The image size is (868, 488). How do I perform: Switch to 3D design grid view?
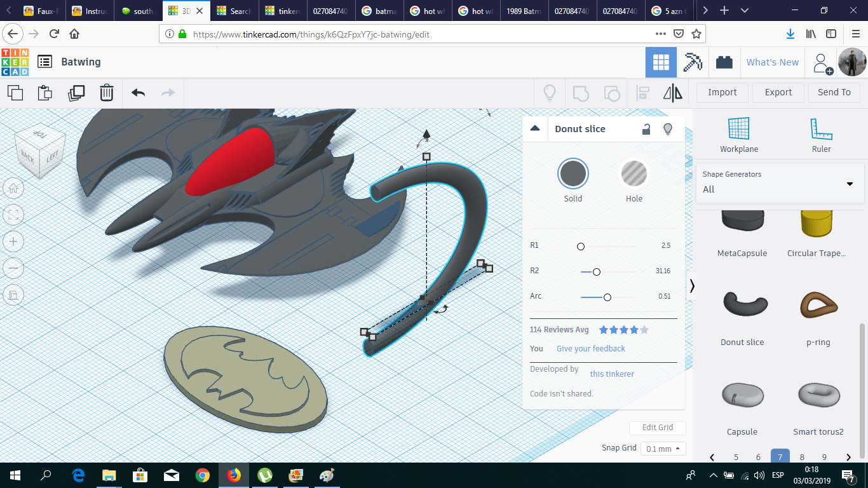pos(661,62)
